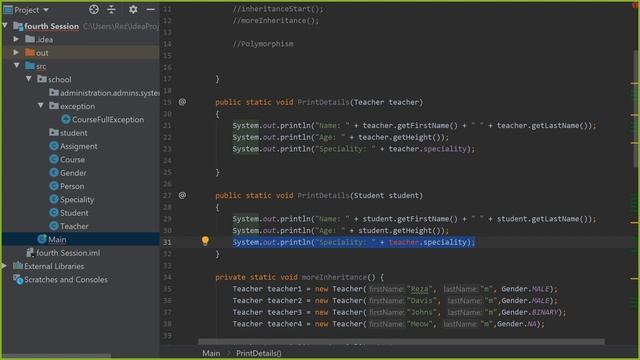Open CourseFullException class icon
Image resolution: width=640 pixels, height=360 pixels.
(x=66, y=120)
